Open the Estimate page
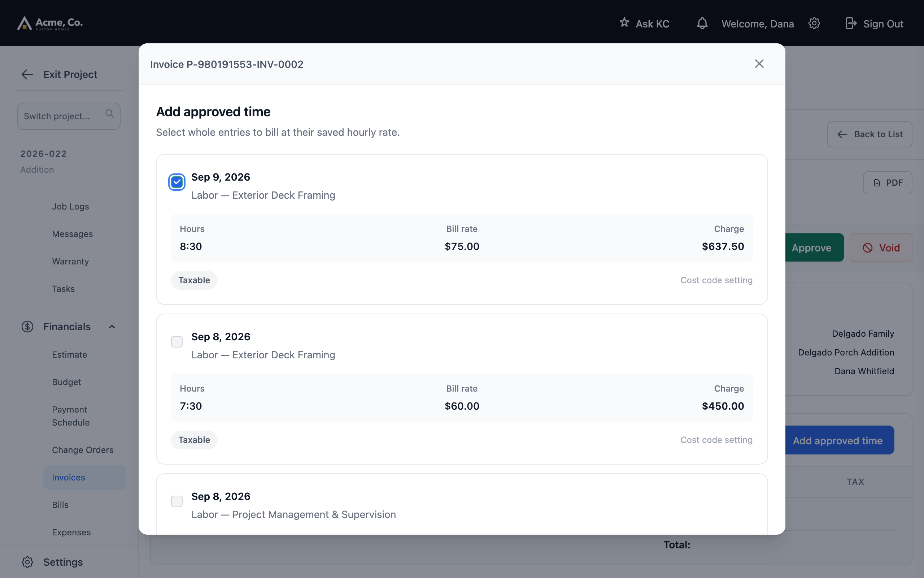 [70, 355]
